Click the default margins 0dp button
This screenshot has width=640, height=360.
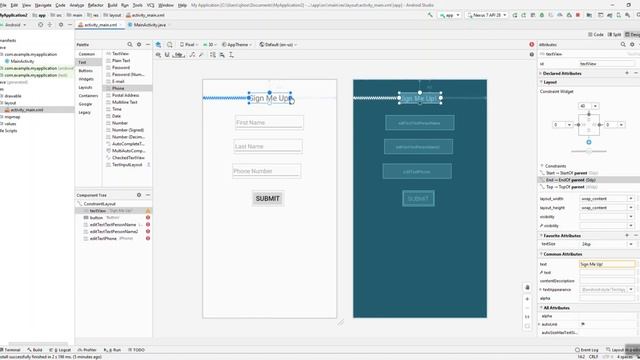(x=178, y=55)
